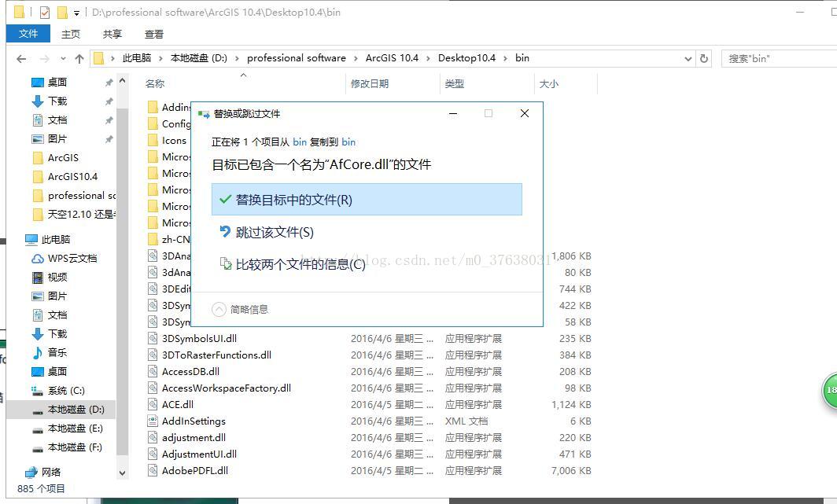Click 此电脑 in the address bar

[137, 58]
